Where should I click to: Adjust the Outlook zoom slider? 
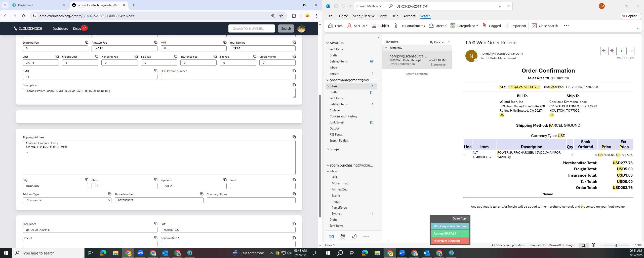pyautogui.click(x=616, y=245)
